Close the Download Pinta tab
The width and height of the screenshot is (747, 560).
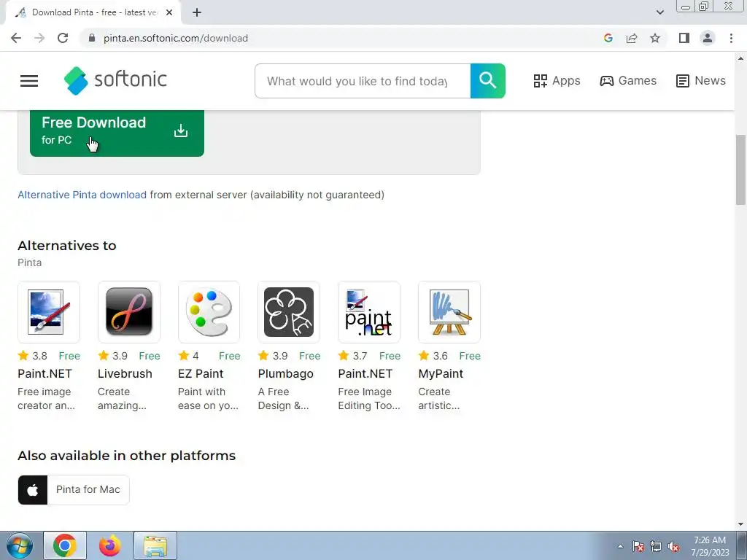[169, 12]
